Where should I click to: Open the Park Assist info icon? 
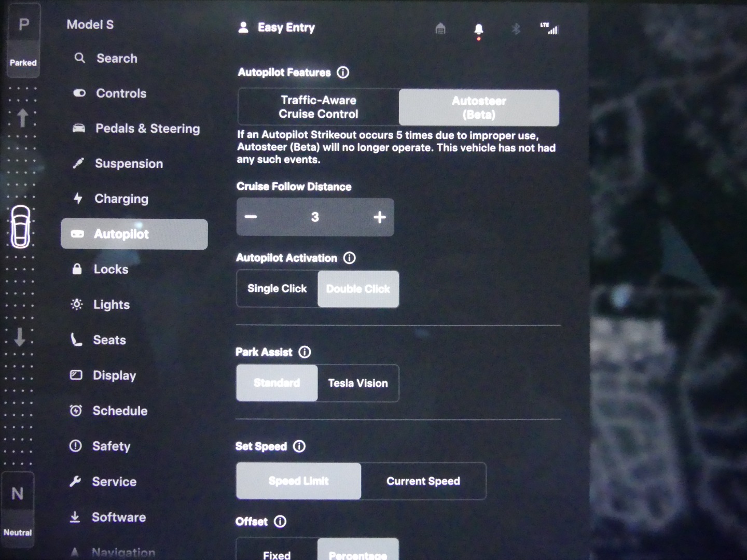click(x=305, y=352)
